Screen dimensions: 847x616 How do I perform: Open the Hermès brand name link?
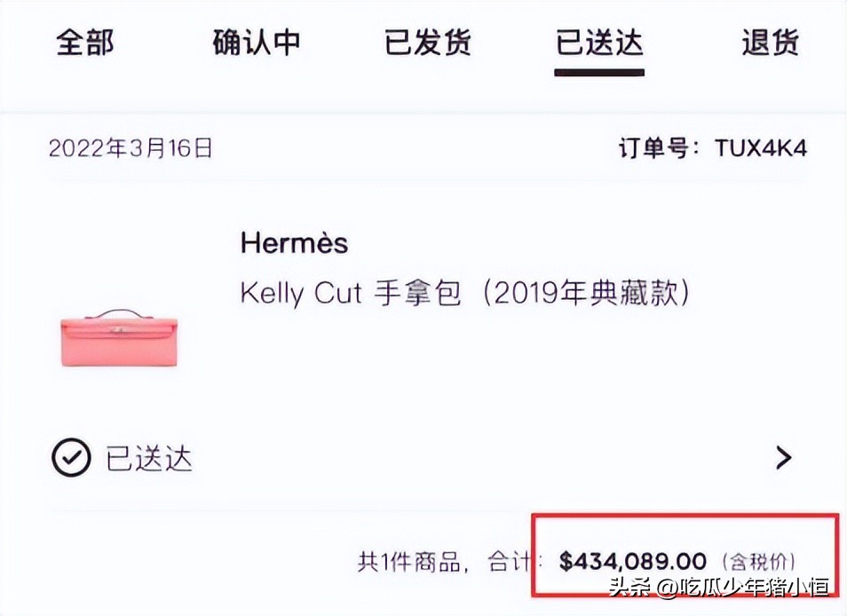pyautogui.click(x=294, y=243)
